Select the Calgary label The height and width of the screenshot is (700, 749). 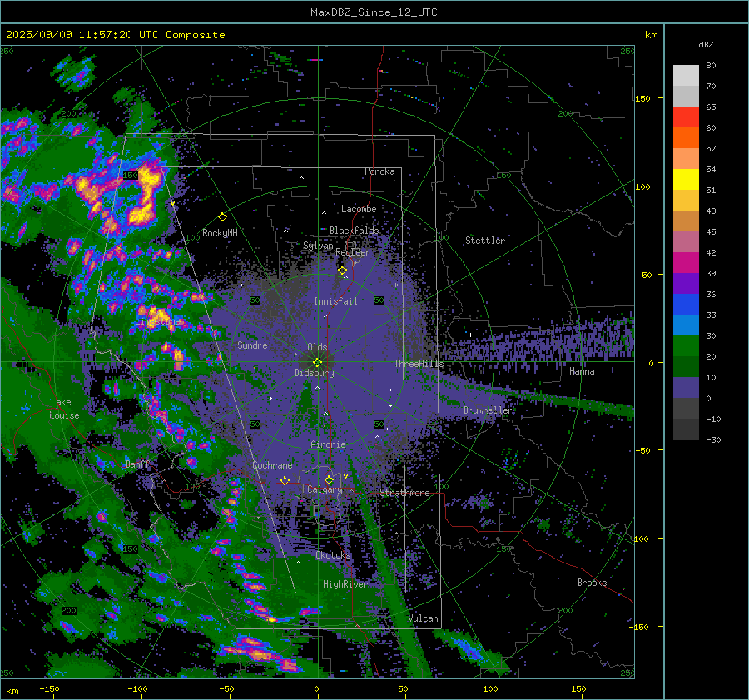click(x=325, y=489)
